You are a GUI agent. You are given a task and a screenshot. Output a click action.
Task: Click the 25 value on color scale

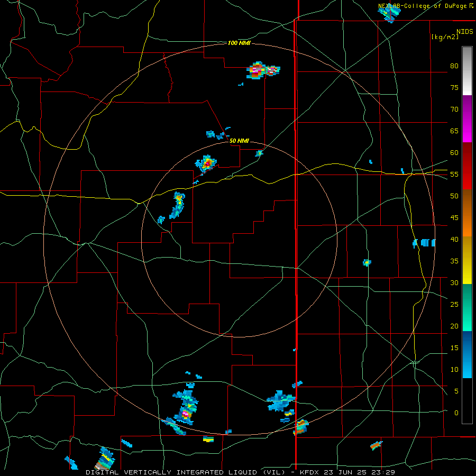(454, 304)
